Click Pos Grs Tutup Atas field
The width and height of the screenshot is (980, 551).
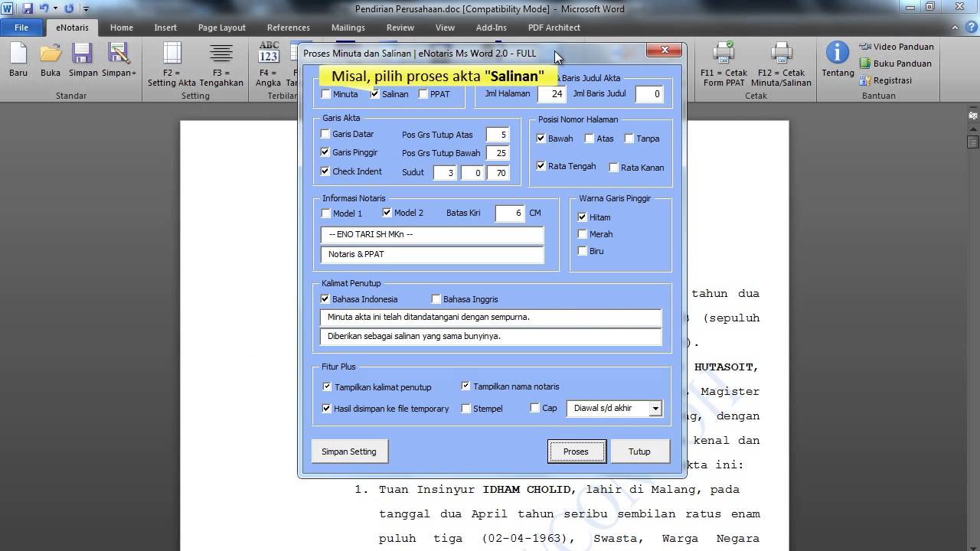coord(498,135)
